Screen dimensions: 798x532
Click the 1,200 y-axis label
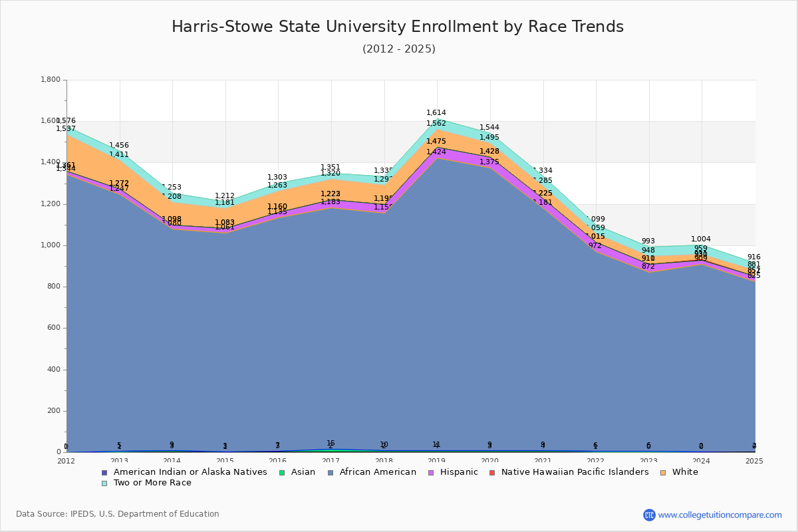[51, 204]
